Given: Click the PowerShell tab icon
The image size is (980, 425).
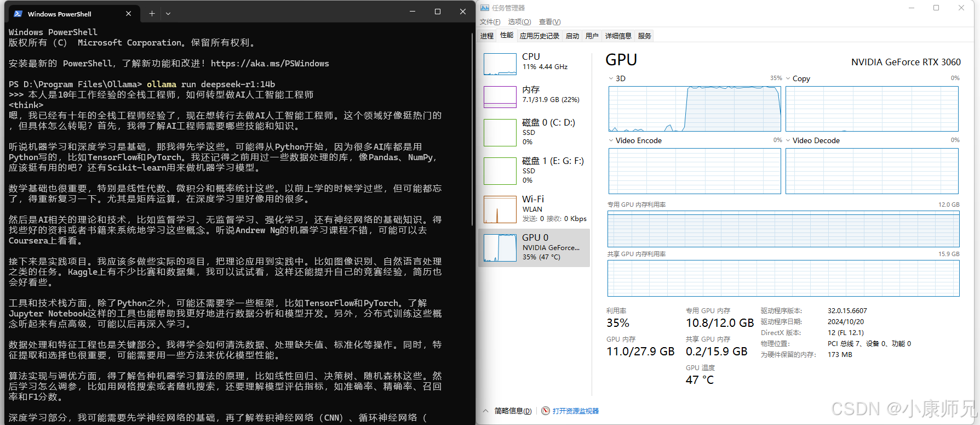Looking at the screenshot, I should click(x=18, y=14).
